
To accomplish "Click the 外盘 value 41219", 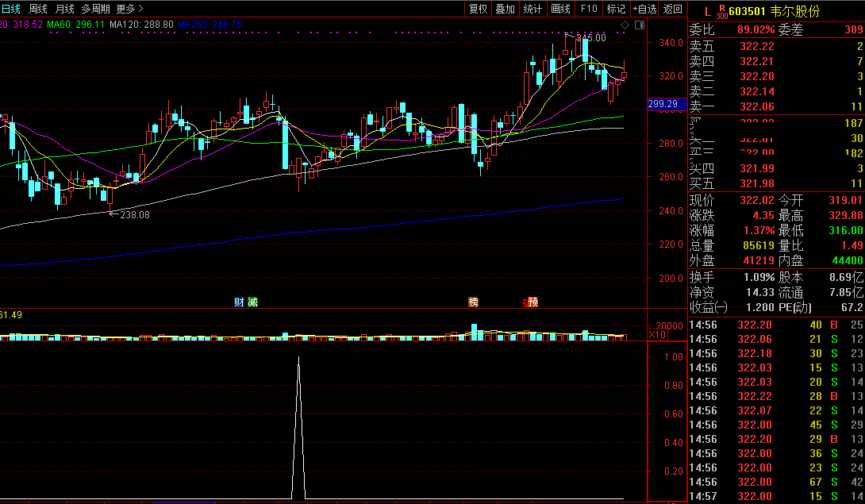I will point(759,260).
